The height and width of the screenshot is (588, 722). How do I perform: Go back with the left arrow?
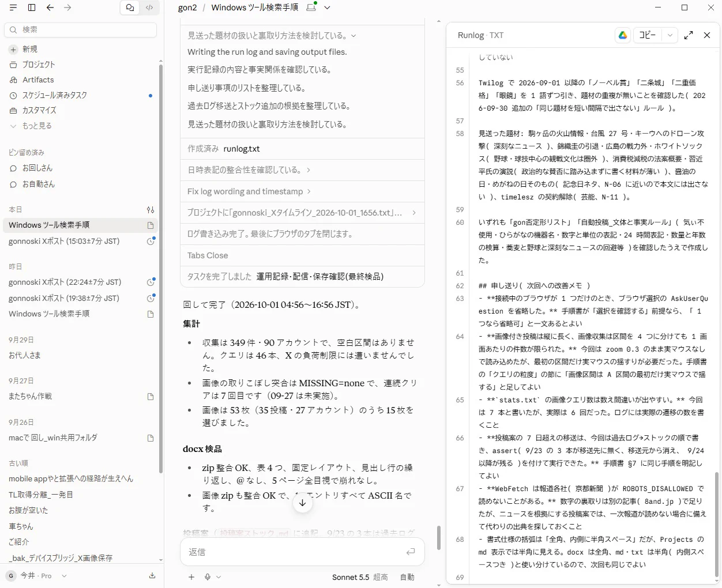[x=50, y=7]
